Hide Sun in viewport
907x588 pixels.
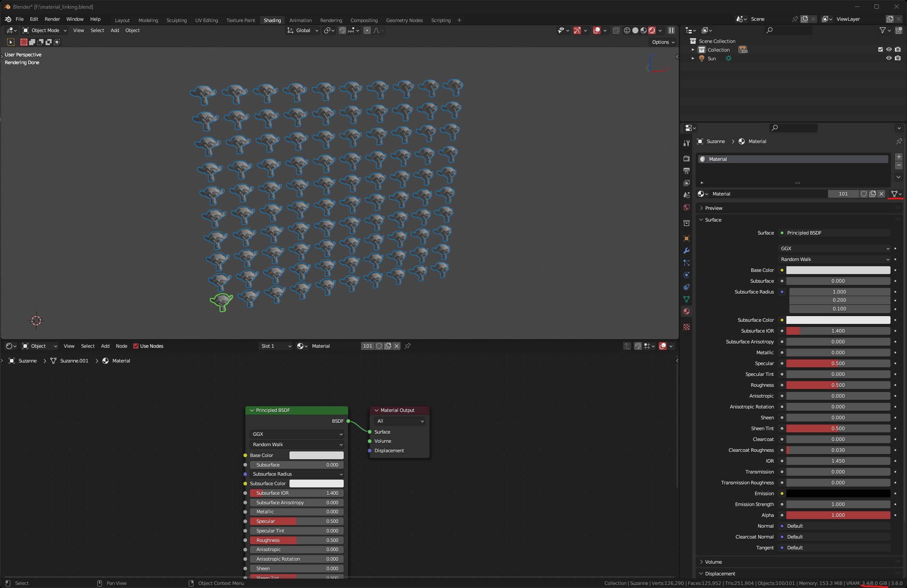[x=889, y=58]
